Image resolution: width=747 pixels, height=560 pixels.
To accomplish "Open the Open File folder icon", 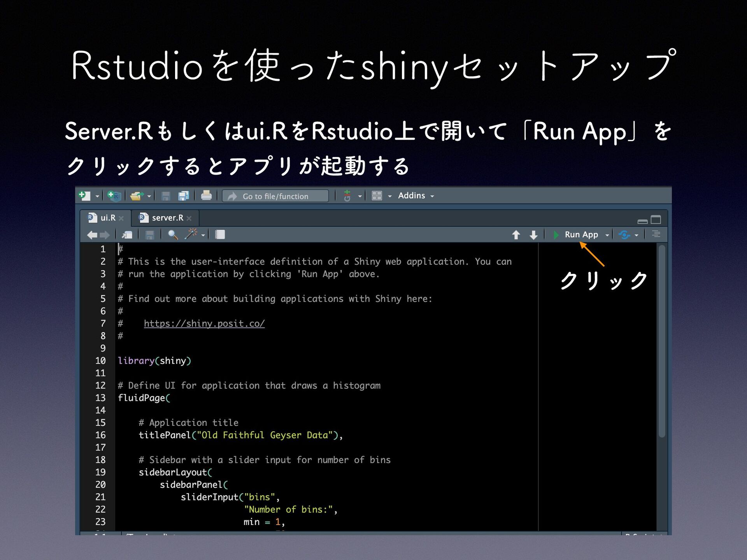I will [136, 196].
